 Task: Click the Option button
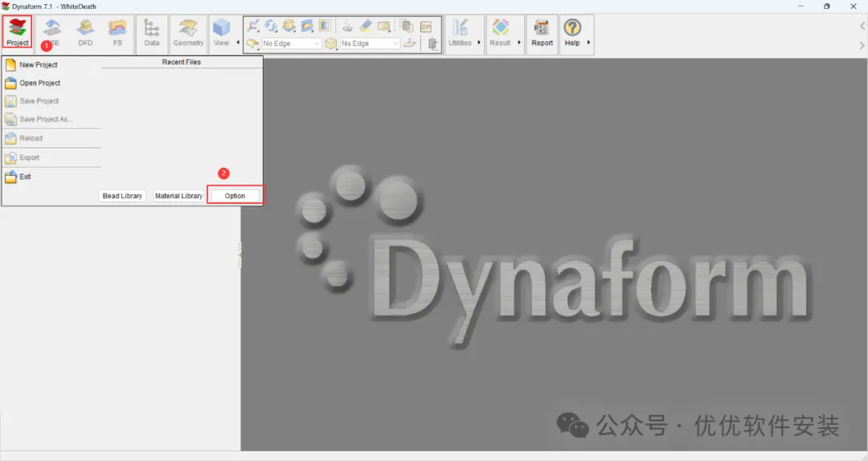(235, 196)
